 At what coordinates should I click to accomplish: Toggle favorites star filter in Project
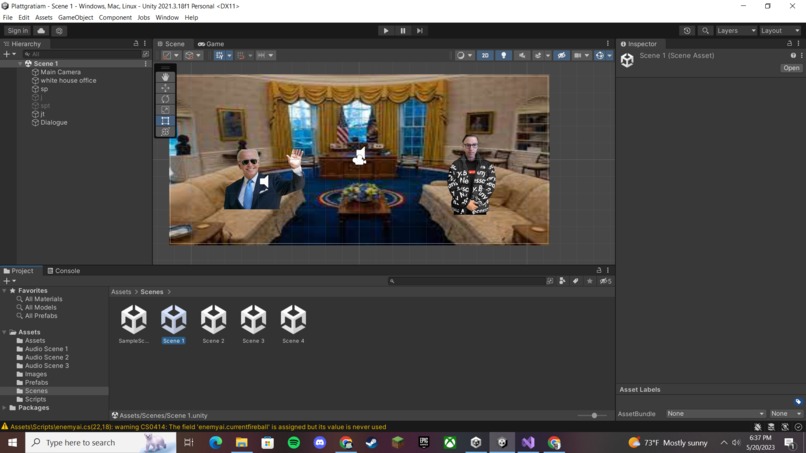[x=590, y=281]
